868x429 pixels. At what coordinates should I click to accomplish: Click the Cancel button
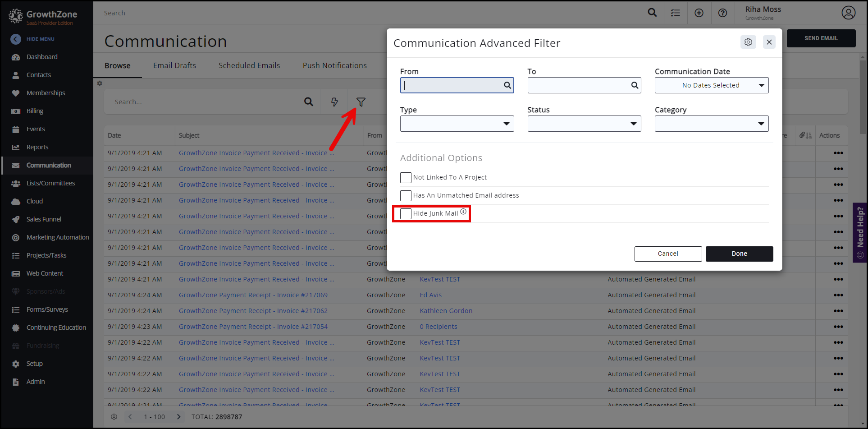pyautogui.click(x=668, y=254)
